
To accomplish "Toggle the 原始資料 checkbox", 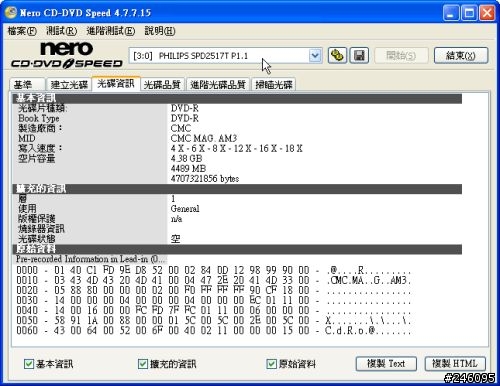I will 271,364.
